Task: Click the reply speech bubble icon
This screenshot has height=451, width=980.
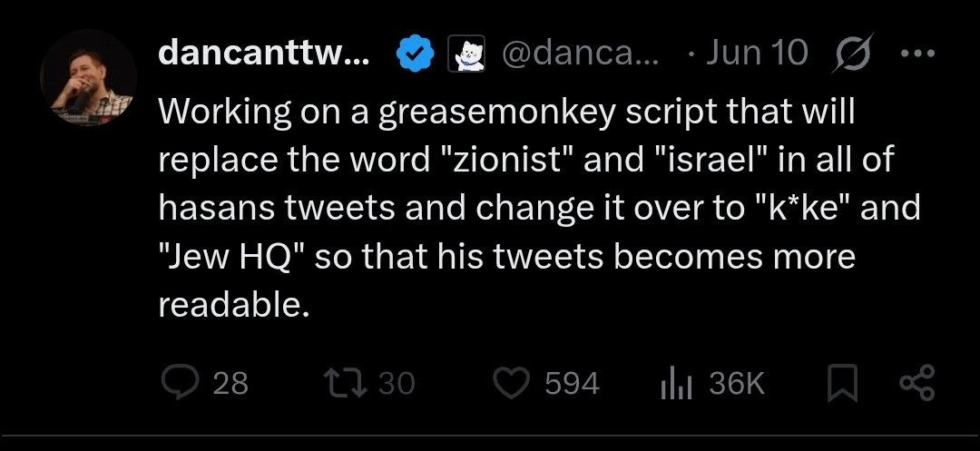Action: tap(181, 382)
